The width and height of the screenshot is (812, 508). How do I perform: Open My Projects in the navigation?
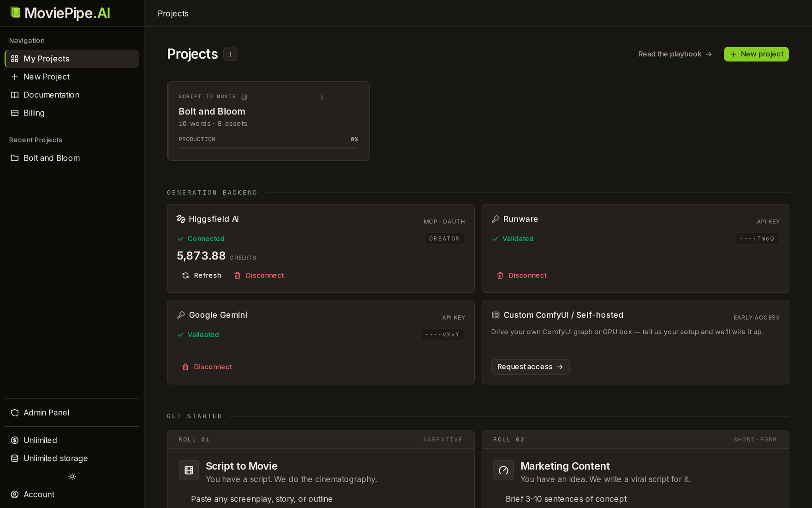click(x=72, y=59)
